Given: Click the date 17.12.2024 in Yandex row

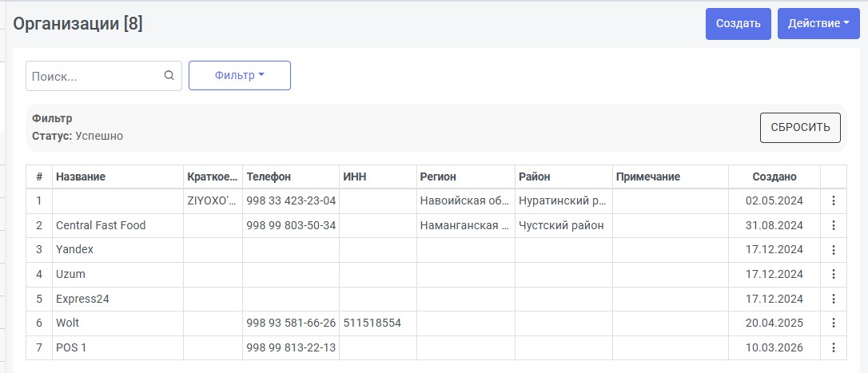Looking at the screenshot, I should click(774, 249).
